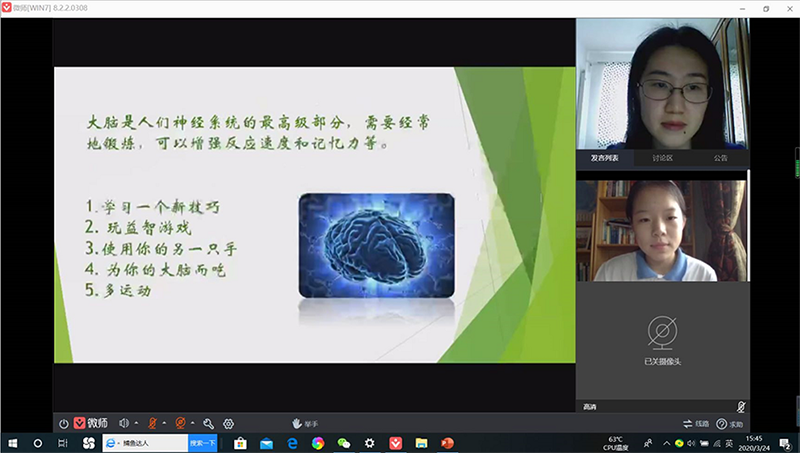800x453 pixels.
Task: Expand the camera options arrow
Action: click(x=193, y=423)
